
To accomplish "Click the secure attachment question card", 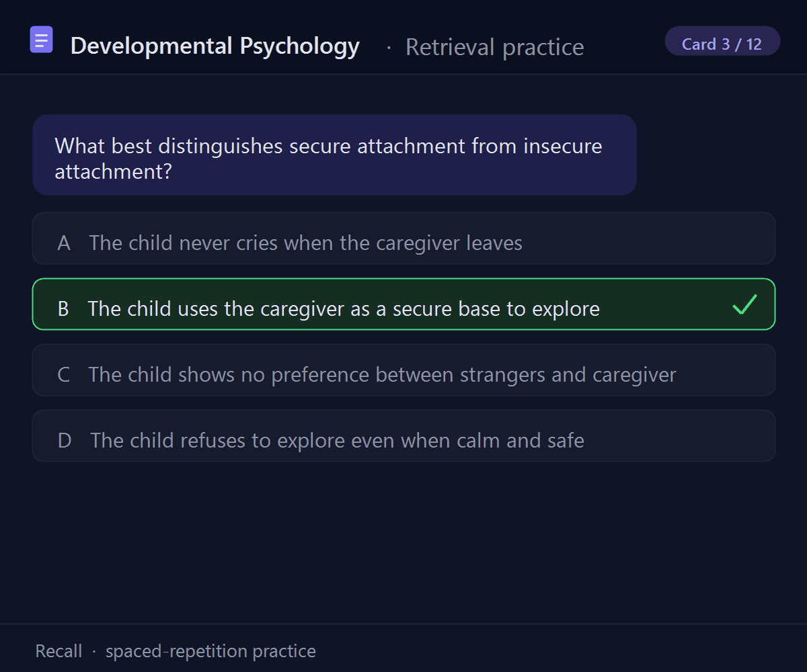I will (334, 155).
